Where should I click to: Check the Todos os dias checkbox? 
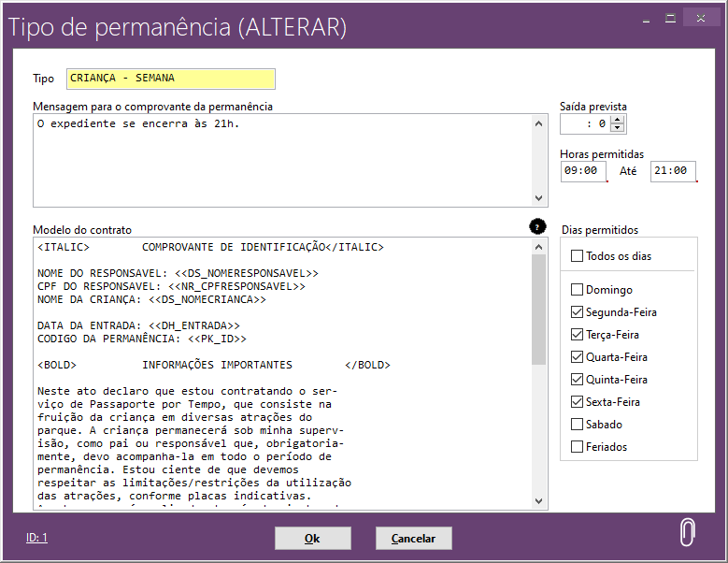point(578,256)
